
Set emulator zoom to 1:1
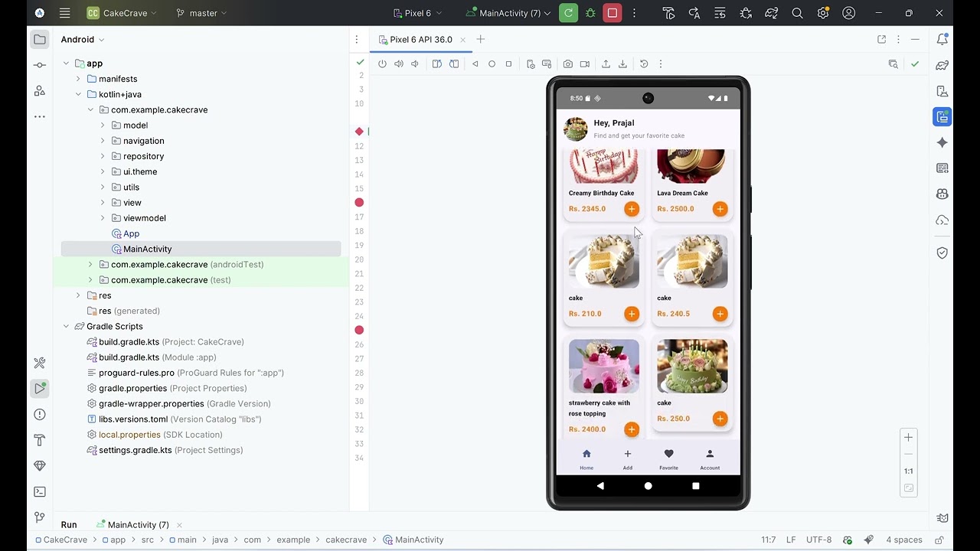(x=908, y=471)
